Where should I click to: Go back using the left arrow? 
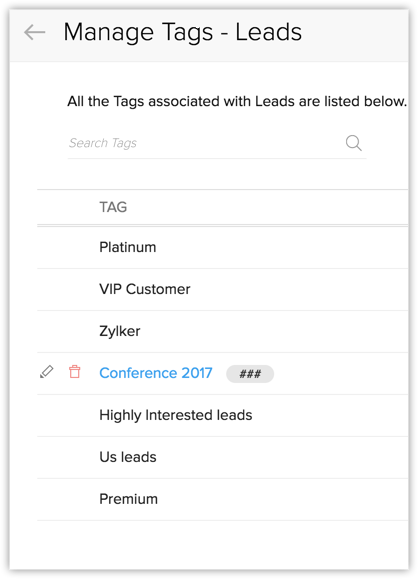35,32
